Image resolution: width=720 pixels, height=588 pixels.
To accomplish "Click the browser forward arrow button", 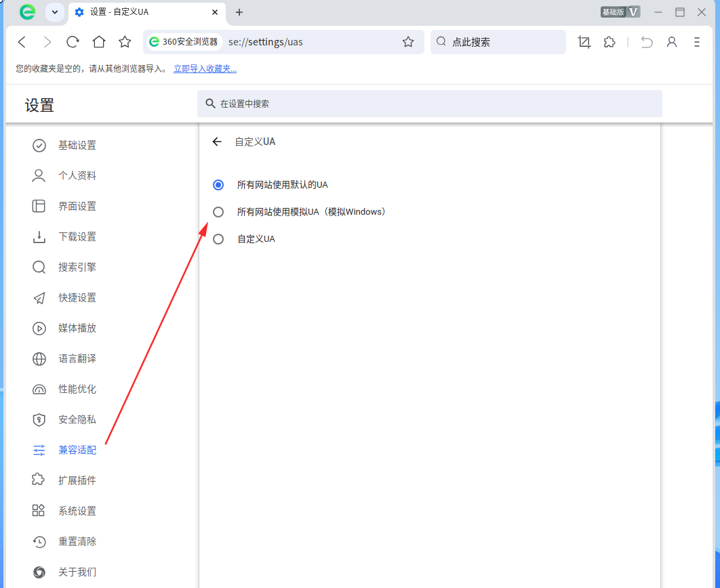I will pyautogui.click(x=47, y=42).
